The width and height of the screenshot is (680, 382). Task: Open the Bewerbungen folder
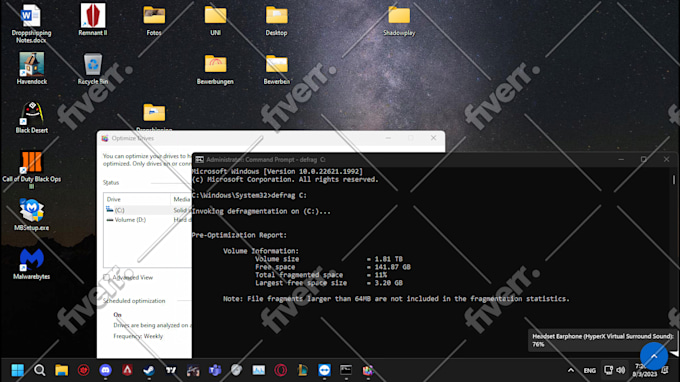point(215,69)
